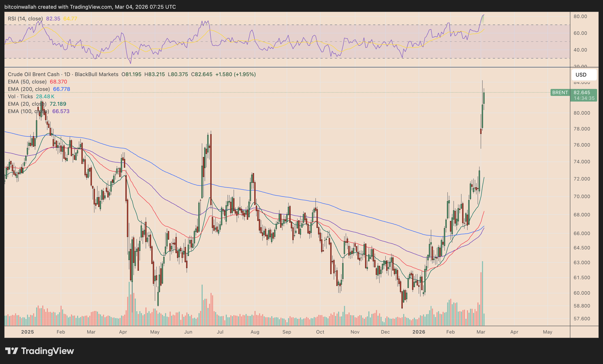Expand the Vol · Ticks indicator legend
The image size is (603, 364).
tap(20, 97)
